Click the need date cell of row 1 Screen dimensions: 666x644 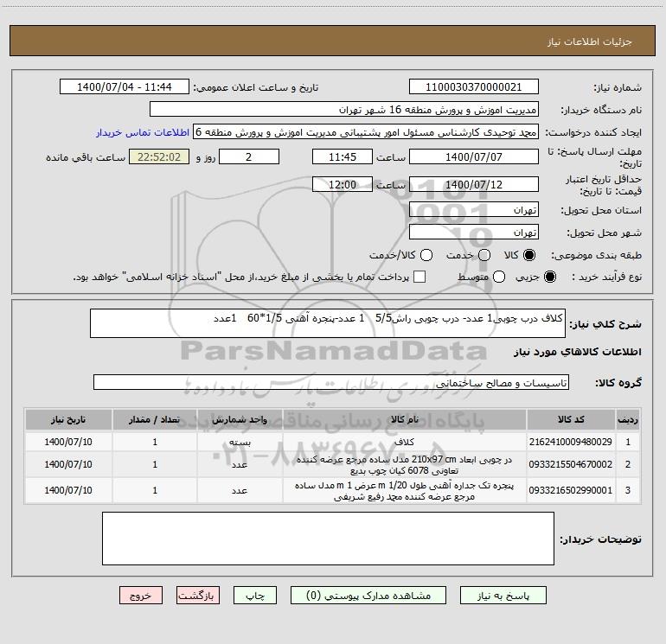[x=68, y=442]
